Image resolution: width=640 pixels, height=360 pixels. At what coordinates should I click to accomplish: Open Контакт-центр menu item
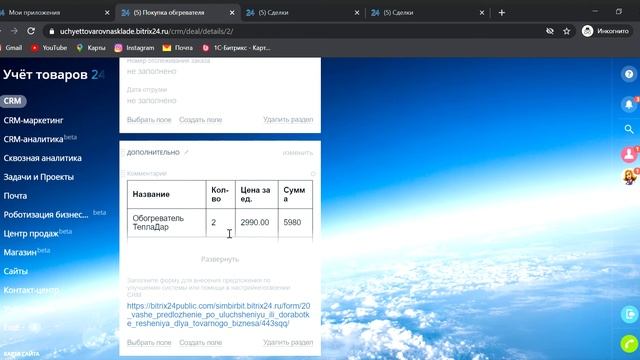[31, 290]
